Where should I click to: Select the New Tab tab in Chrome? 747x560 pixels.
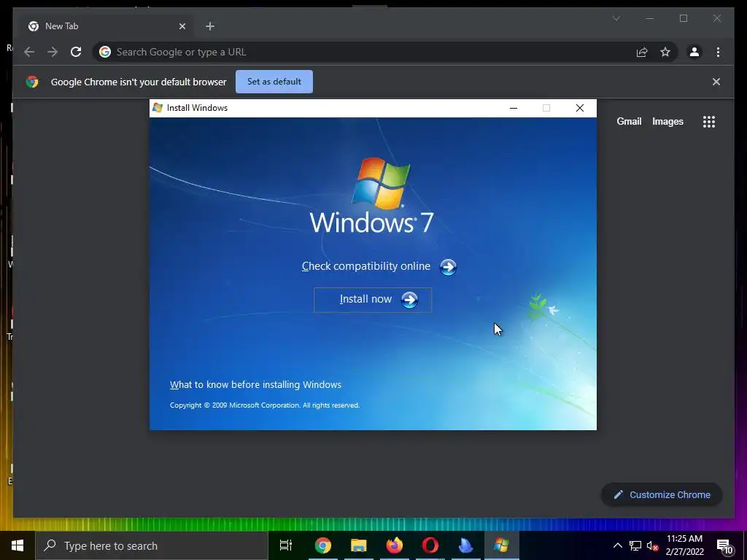click(x=105, y=26)
